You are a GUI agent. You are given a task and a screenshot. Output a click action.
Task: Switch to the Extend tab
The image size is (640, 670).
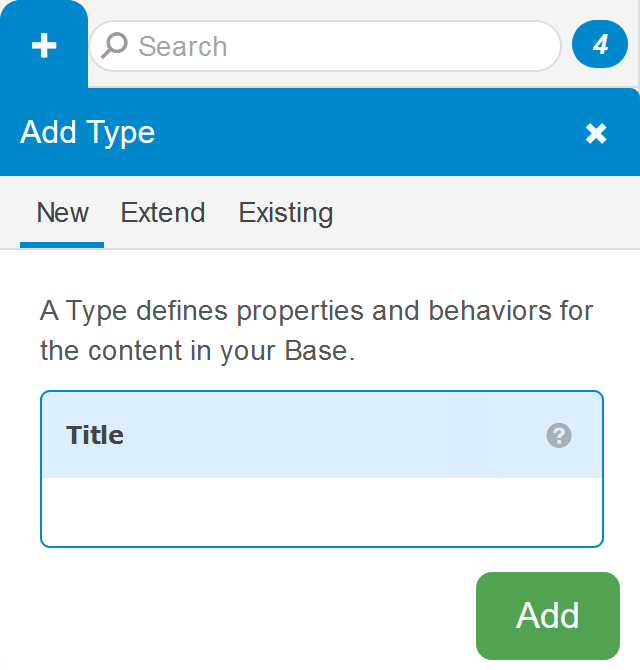tap(163, 213)
